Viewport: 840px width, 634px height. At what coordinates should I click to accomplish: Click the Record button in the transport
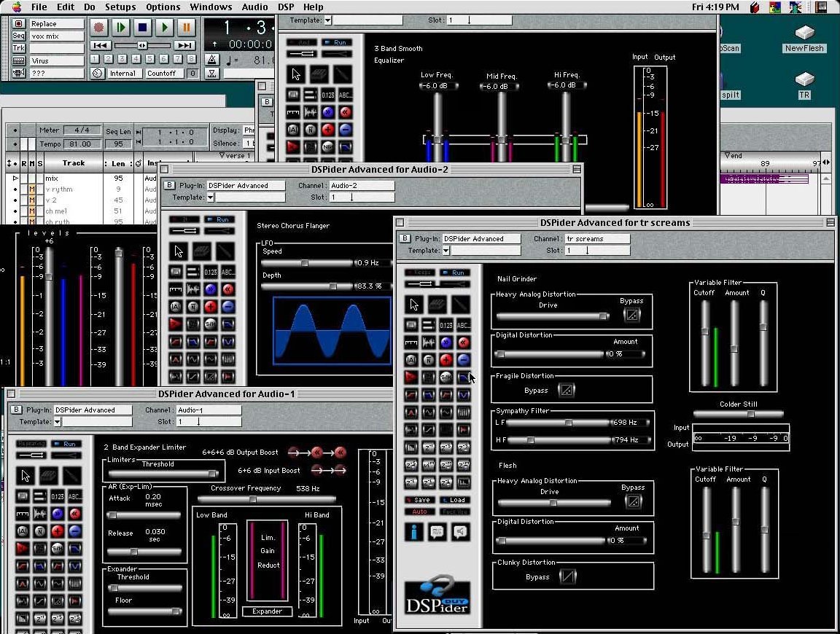100,28
